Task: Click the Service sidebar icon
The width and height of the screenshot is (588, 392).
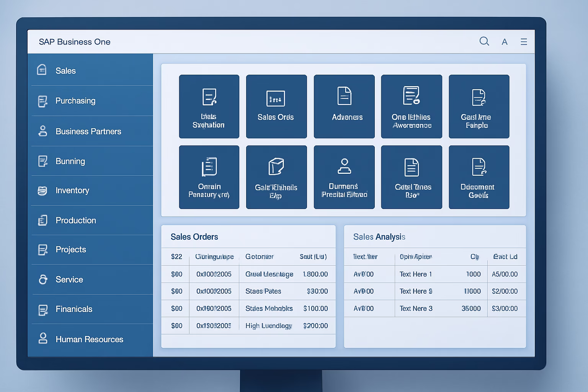Action: [43, 279]
